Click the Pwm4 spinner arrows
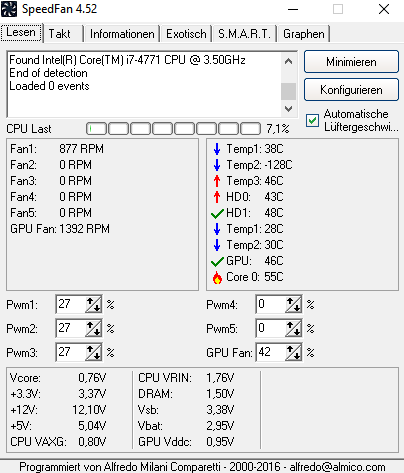This screenshot has width=404, height=473. [x=293, y=304]
